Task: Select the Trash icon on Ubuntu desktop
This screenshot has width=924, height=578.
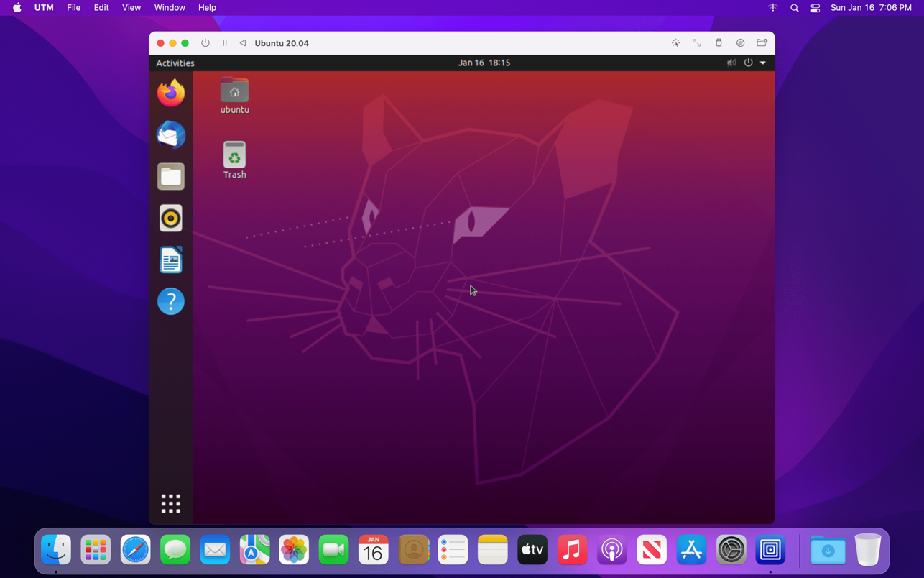Action: pyautogui.click(x=234, y=160)
